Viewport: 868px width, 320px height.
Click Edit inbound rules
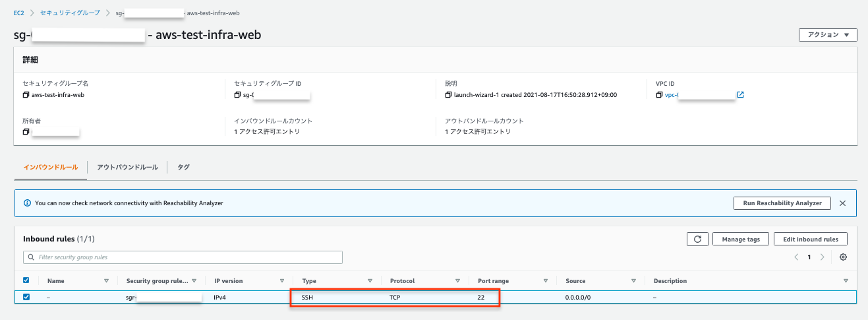click(x=810, y=239)
